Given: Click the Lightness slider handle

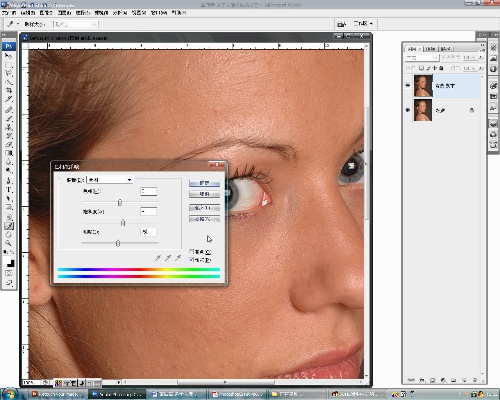Looking at the screenshot, I should tap(118, 243).
